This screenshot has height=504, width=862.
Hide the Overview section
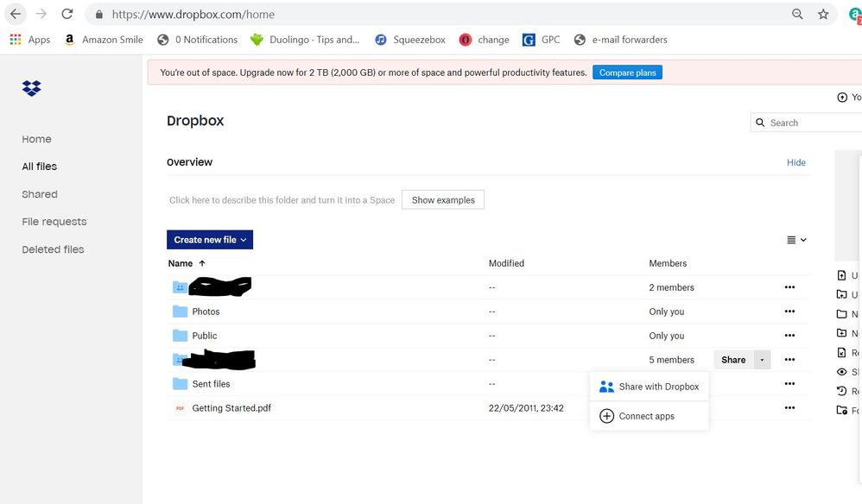point(796,162)
